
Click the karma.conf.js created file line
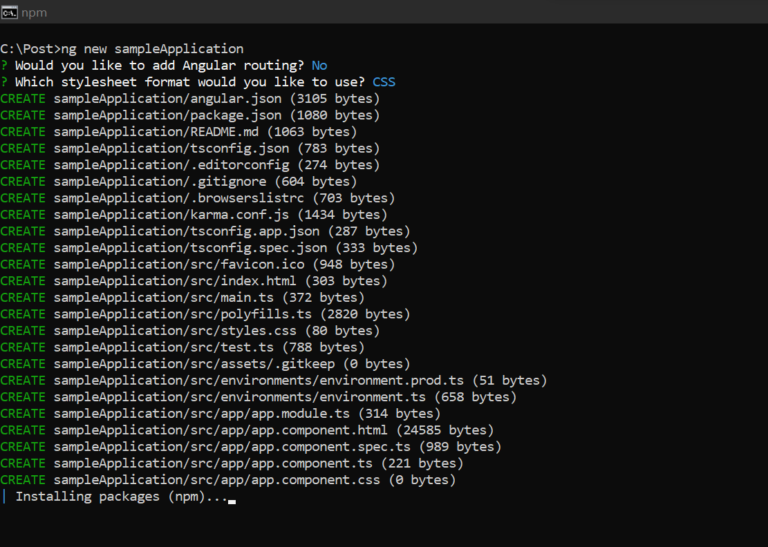click(194, 215)
